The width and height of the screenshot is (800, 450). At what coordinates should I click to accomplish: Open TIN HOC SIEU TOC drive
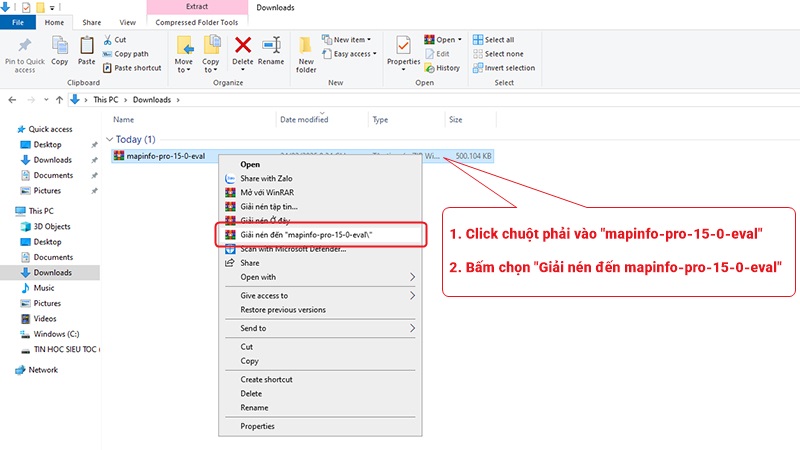click(60, 349)
